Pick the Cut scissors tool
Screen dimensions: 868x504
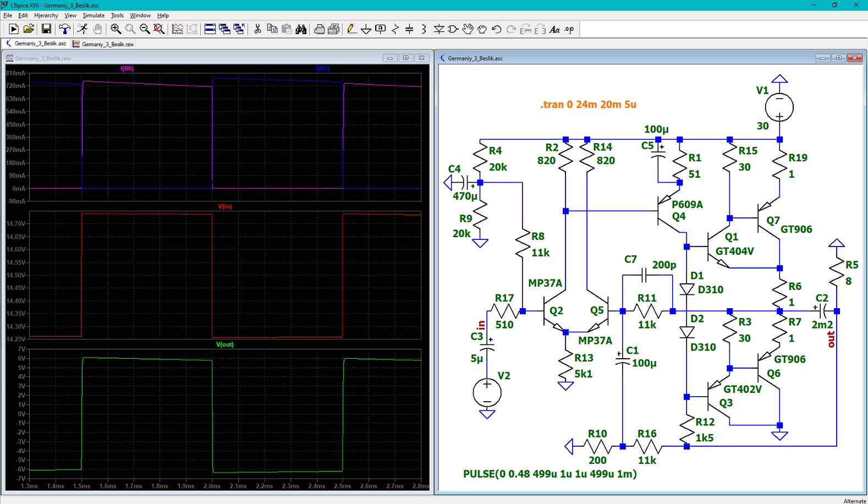click(257, 29)
